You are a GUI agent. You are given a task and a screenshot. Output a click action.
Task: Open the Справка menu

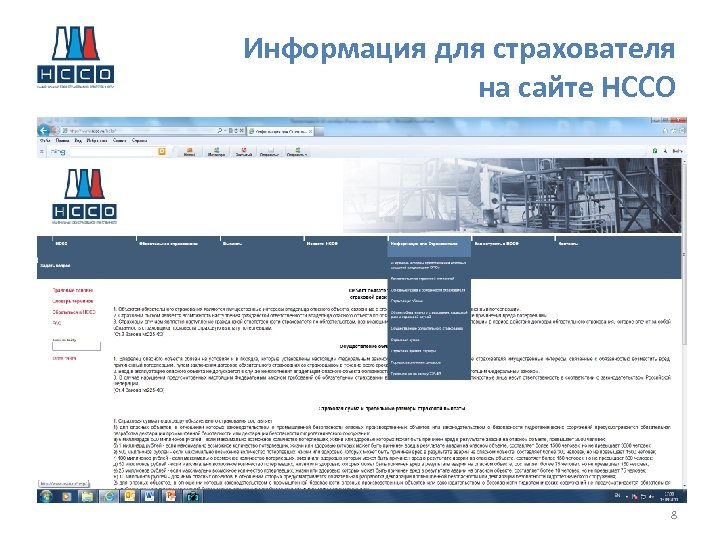140,141
